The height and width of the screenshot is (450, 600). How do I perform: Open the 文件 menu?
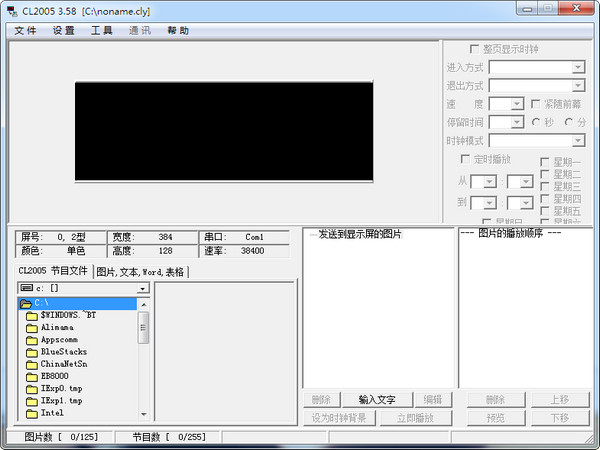pos(25,31)
